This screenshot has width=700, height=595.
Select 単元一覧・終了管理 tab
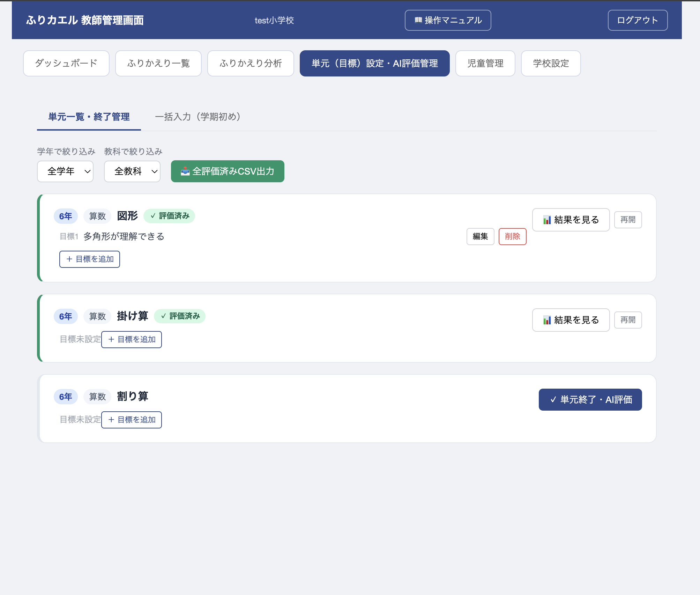coord(89,117)
